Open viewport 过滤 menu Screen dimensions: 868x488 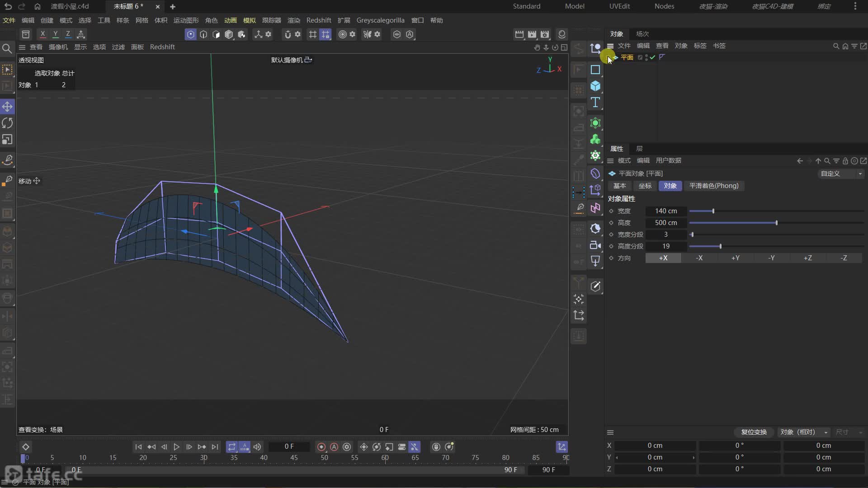point(118,47)
